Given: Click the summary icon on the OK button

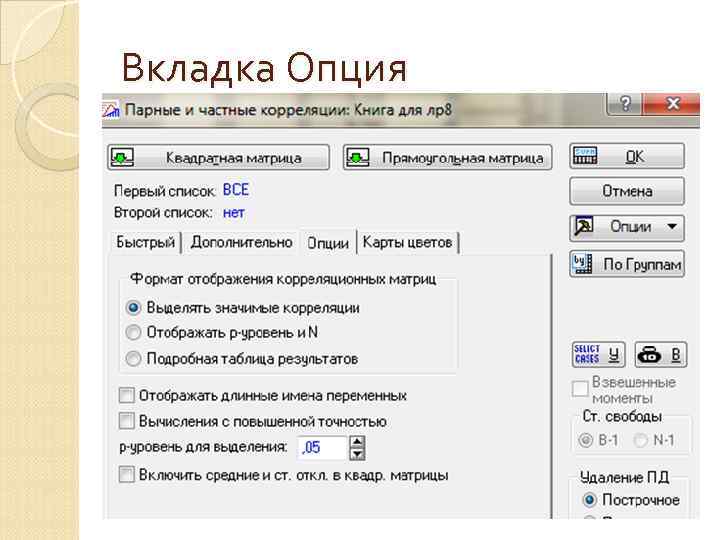Looking at the screenshot, I should coord(585,156).
